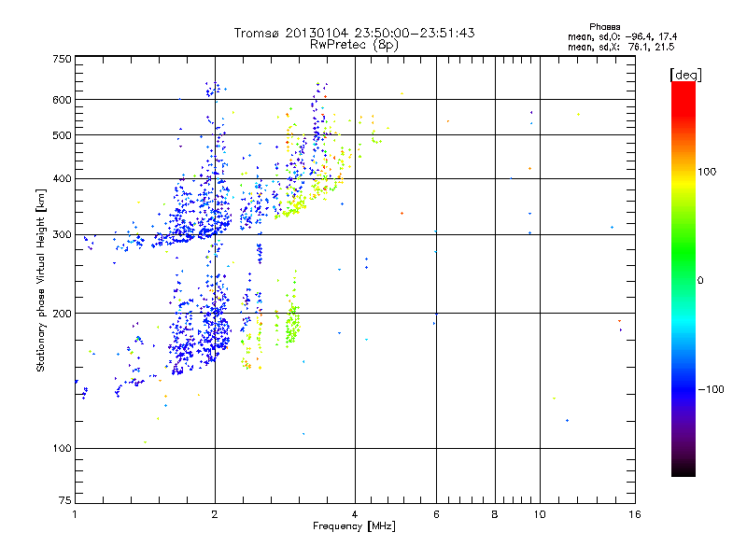Click the colorbar tick label '0'

700,281
